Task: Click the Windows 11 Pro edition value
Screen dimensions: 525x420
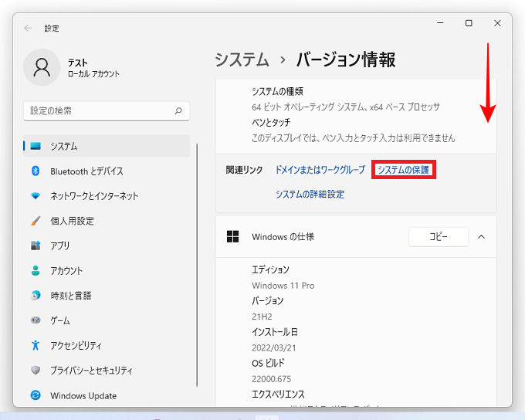Action: coord(283,286)
